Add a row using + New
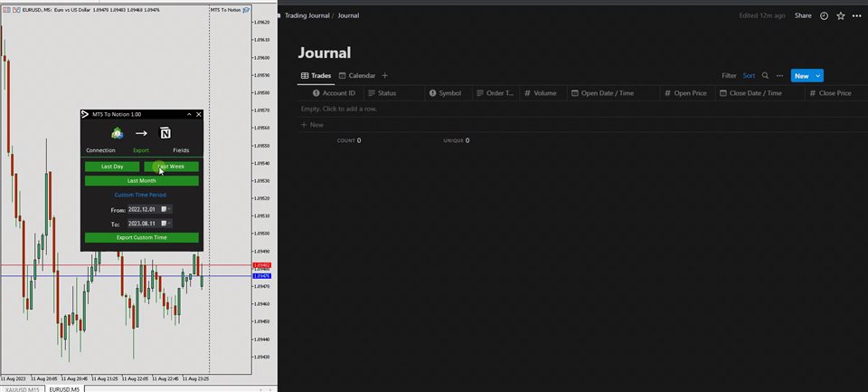This screenshot has width=868, height=392. 312,125
